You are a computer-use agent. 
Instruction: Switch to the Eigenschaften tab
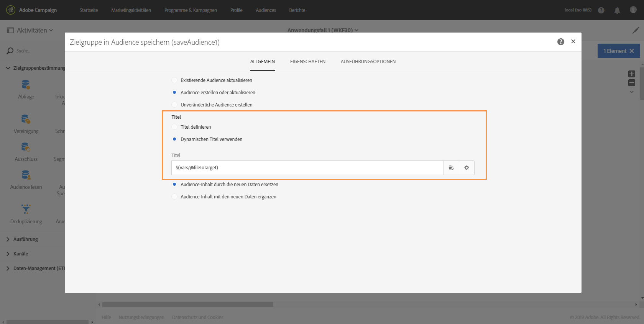coord(308,62)
